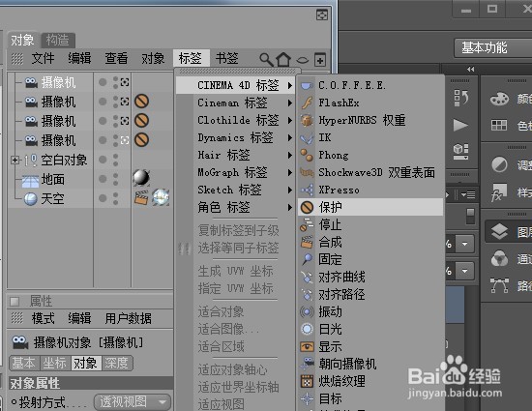Expand Dynamics 标签 submenu
Screen dimensions: 532x411
click(x=235, y=137)
